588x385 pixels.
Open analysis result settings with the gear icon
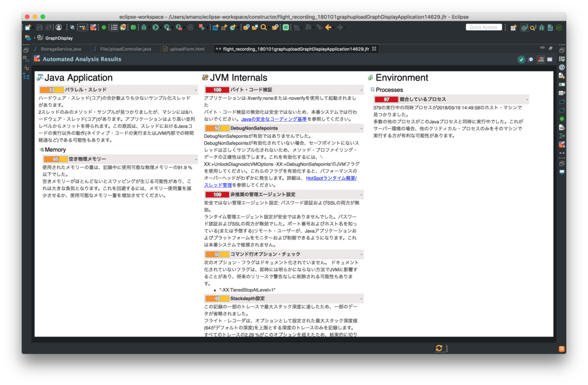click(x=531, y=59)
